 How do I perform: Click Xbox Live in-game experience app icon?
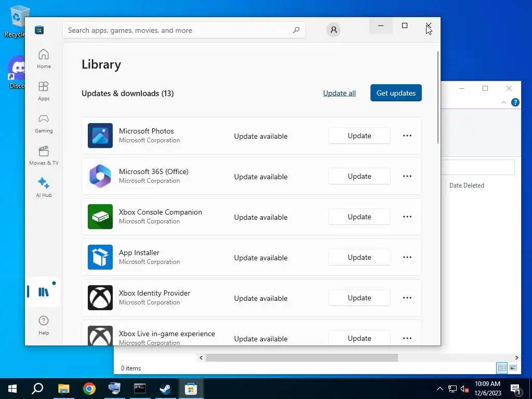coord(100,336)
